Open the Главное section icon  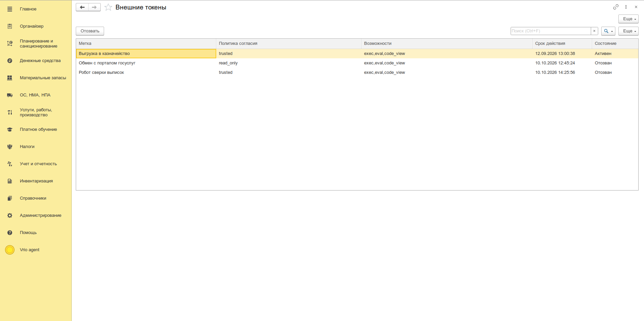click(x=10, y=9)
